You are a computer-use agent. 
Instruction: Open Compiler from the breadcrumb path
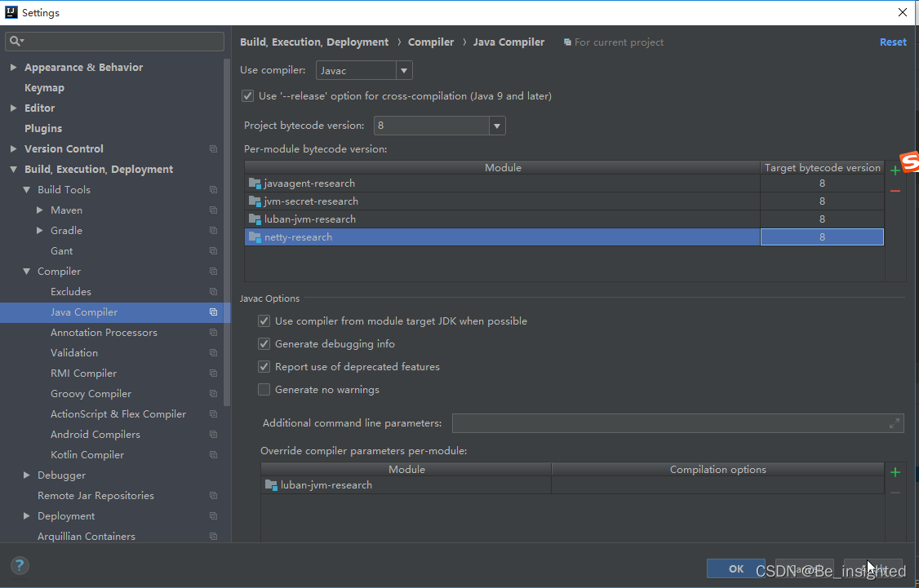coord(431,42)
